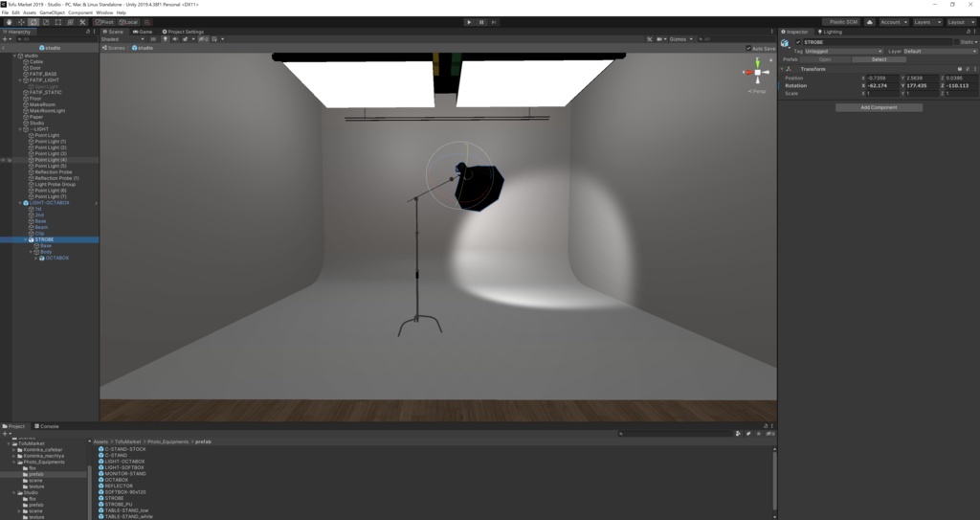Click the Plastic SCM button
Image resolution: width=980 pixels, height=520 pixels.
[841, 22]
